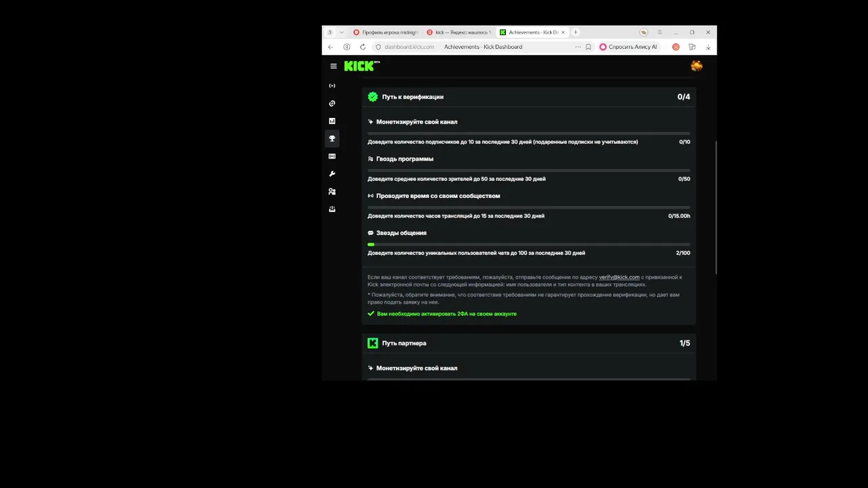868x488 pixels.
Task: Click 'Проводите время со своим сообществом' heading
Action: [438, 196]
